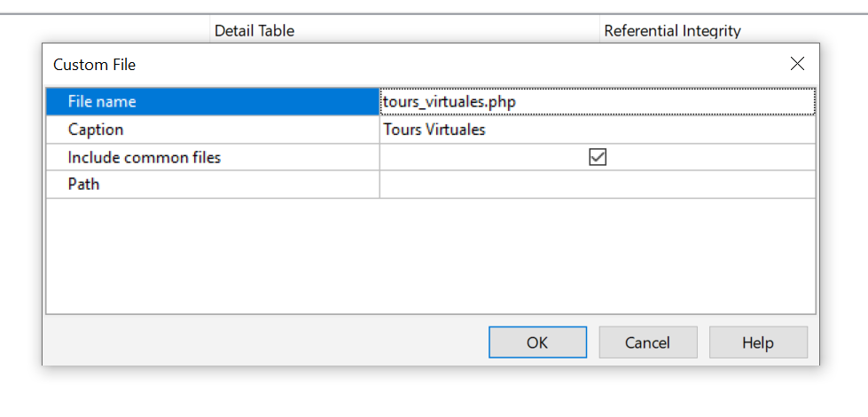The width and height of the screenshot is (868, 417).
Task: Click the empty Path value field
Action: 596,185
